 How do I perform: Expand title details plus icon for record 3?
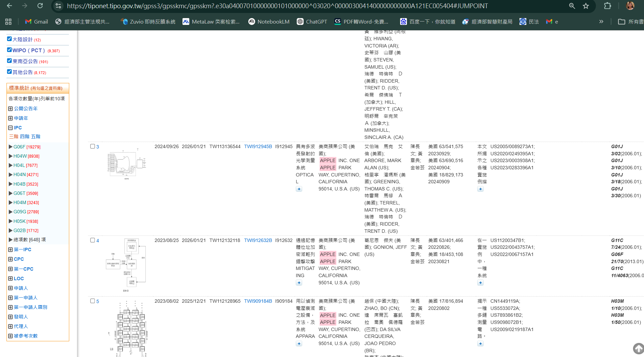click(x=299, y=189)
